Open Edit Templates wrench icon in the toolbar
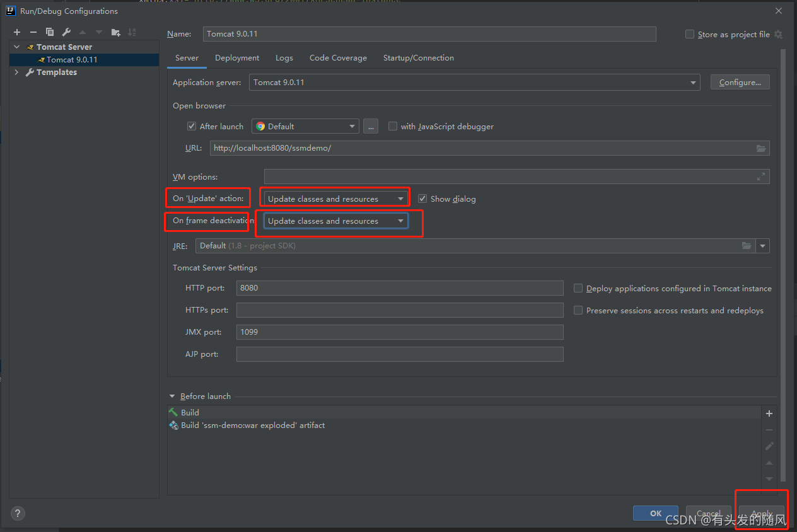This screenshot has height=532, width=797. point(66,32)
